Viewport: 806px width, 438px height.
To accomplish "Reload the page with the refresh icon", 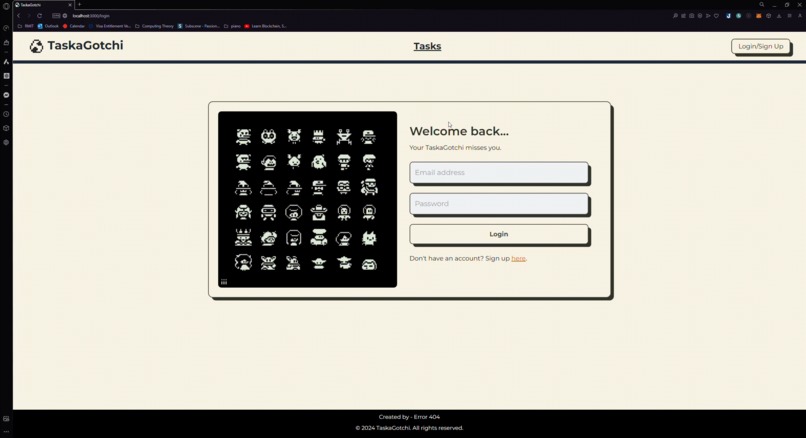I will (x=39, y=16).
